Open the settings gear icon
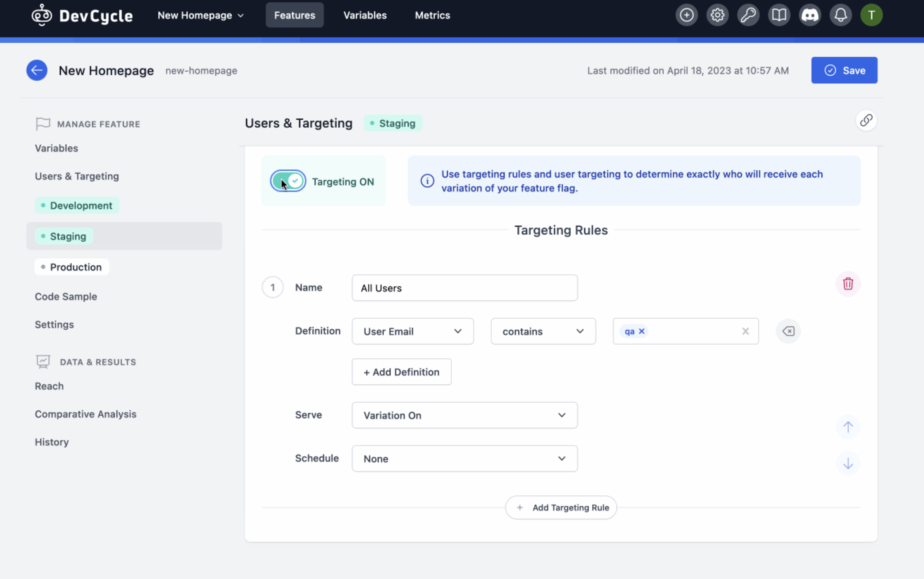Screen dimensions: 924x579 pos(717,14)
